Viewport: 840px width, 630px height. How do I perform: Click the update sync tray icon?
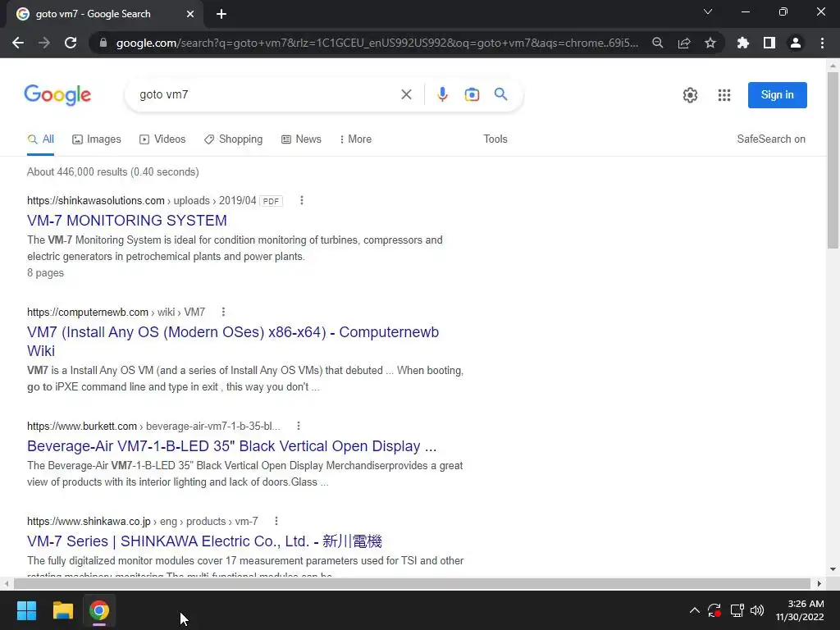pyautogui.click(x=714, y=610)
